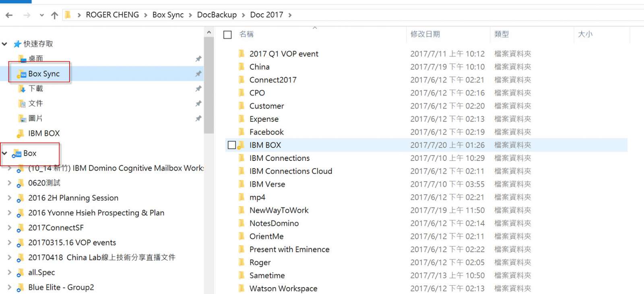This screenshot has height=294, width=644.
Task: Open Box Sync icon in quick access
Action: 22,74
